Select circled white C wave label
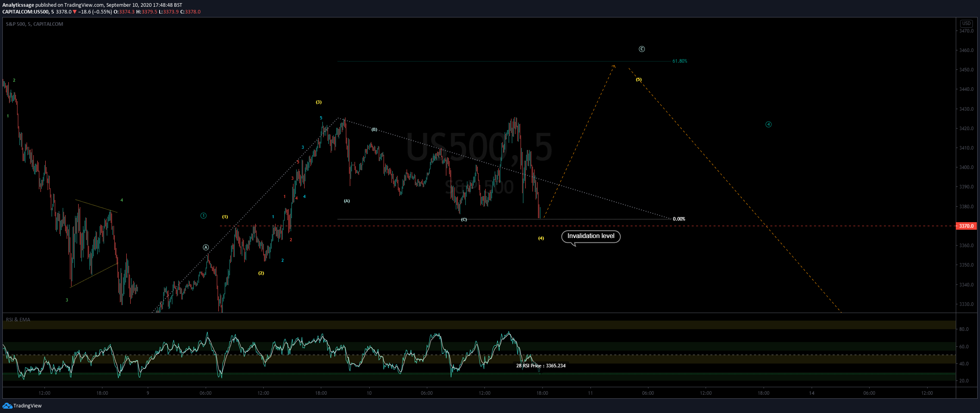Image resolution: width=980 pixels, height=413 pixels. pos(642,49)
